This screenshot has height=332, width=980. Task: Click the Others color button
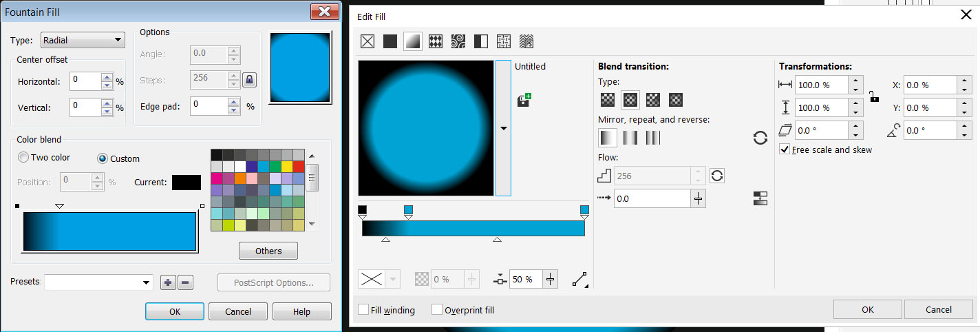[x=268, y=251]
